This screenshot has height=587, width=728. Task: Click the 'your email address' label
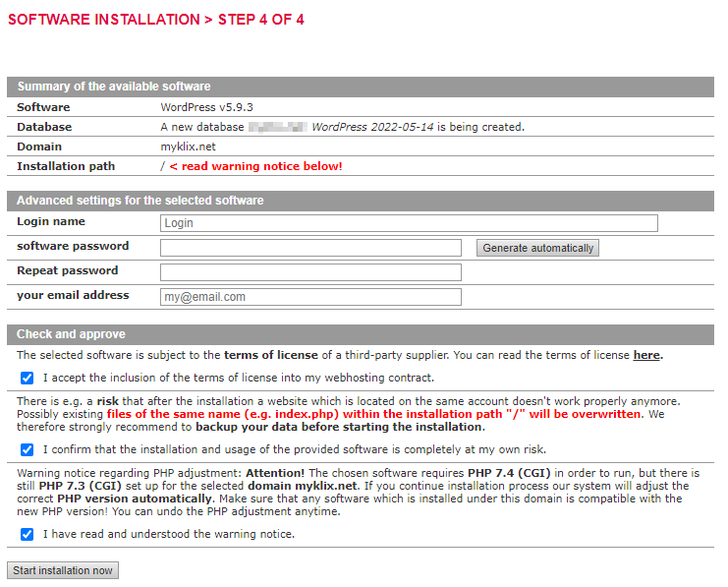[x=73, y=295]
